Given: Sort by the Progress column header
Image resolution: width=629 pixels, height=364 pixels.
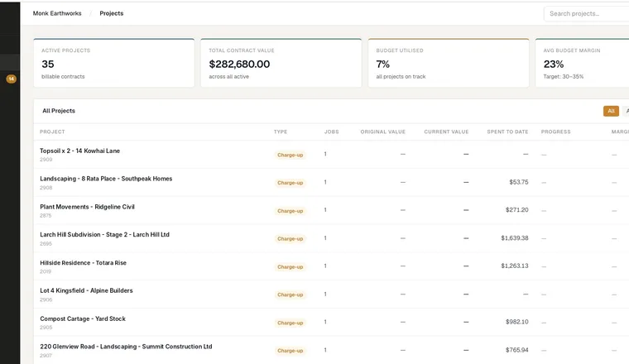Looking at the screenshot, I should 555,132.
